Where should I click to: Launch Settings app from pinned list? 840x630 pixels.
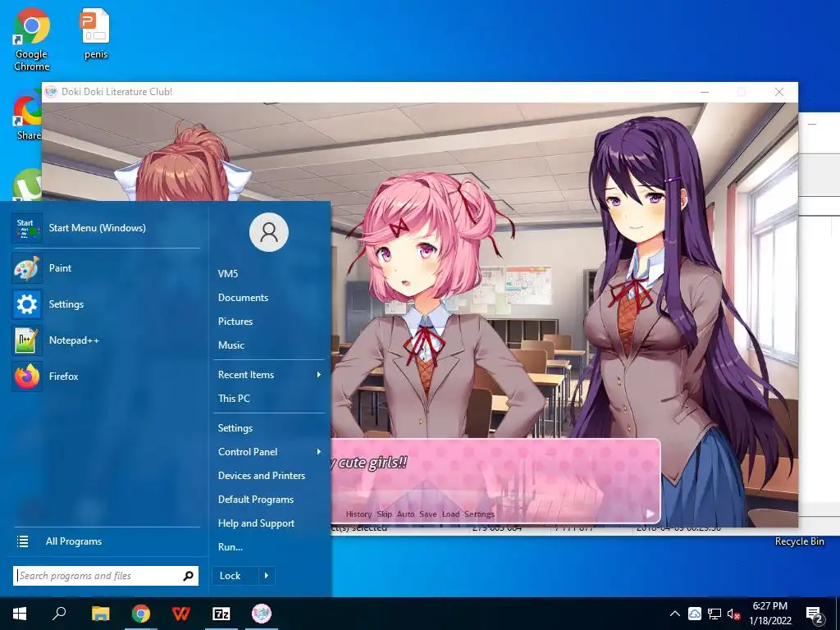coord(107,304)
